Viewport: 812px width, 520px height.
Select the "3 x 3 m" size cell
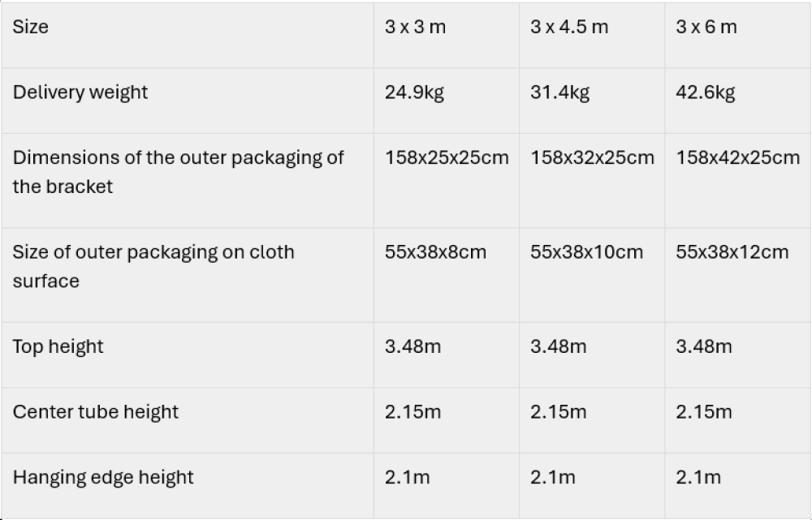[415, 27]
